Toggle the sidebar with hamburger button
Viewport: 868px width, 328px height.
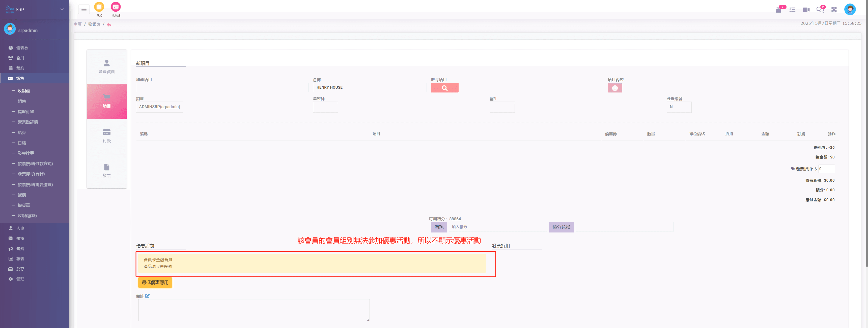[x=84, y=9]
